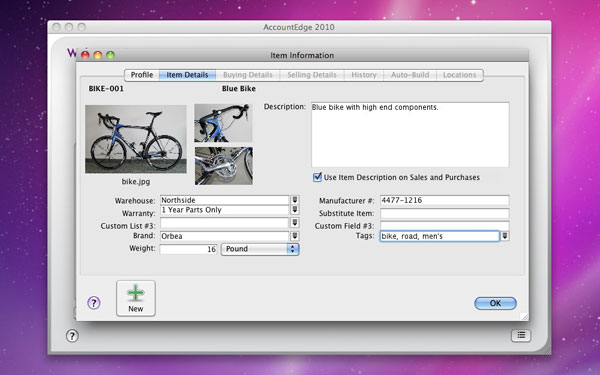Select the crankset close-up thumbnail
Viewport: 600px width, 375px height.
[223, 166]
